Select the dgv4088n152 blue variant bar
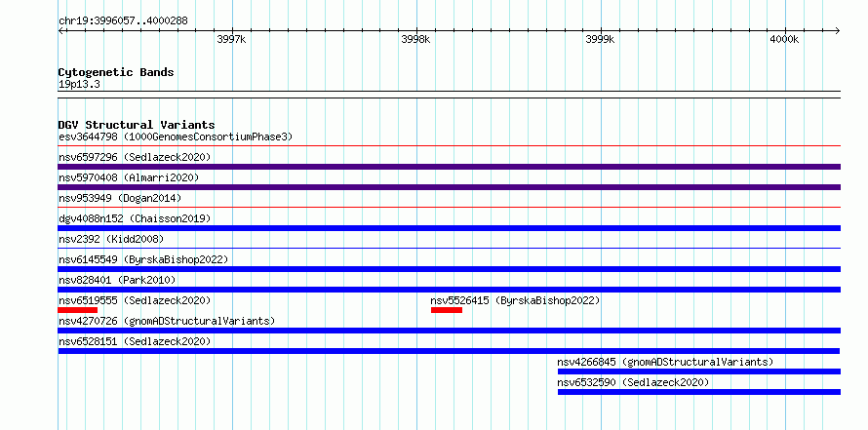868x430 pixels. point(449,228)
